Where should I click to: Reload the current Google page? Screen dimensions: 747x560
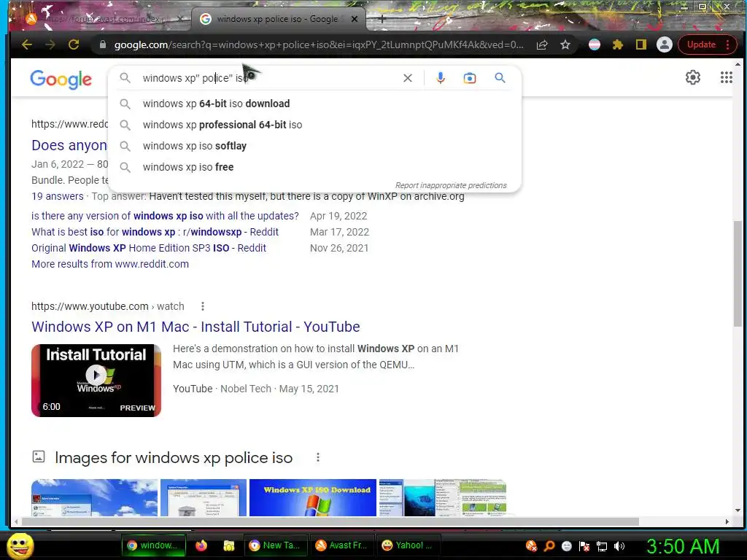click(x=74, y=44)
